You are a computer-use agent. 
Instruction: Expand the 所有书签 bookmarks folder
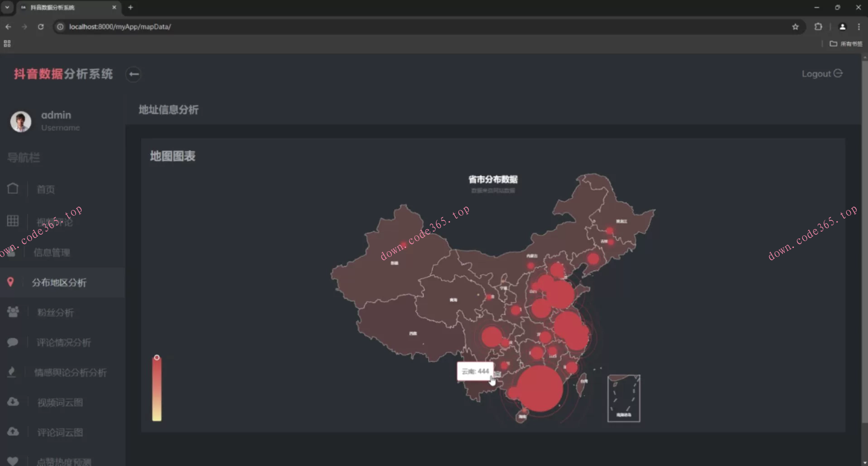tap(845, 44)
